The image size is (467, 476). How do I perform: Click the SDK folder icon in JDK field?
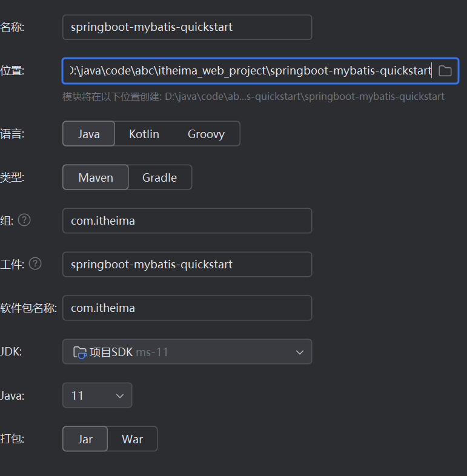(x=79, y=352)
